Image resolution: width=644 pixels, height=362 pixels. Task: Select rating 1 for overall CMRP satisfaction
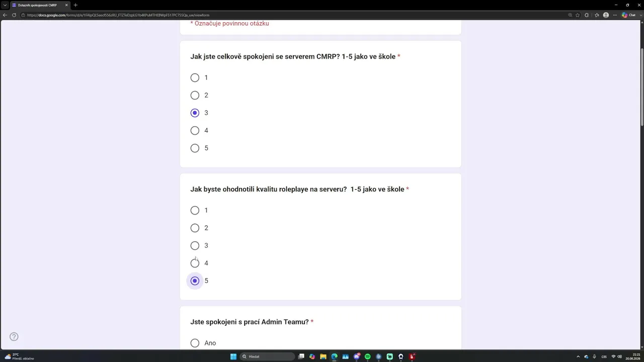coord(195,77)
